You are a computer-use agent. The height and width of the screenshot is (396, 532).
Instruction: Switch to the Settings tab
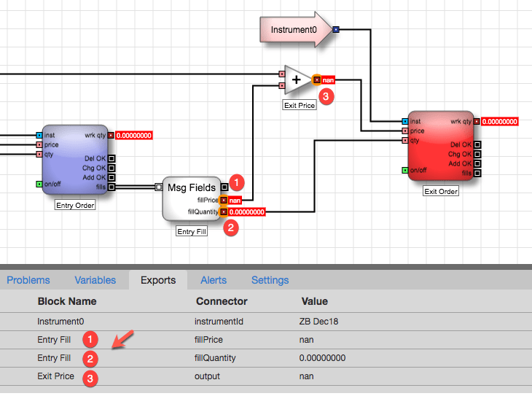coord(270,280)
